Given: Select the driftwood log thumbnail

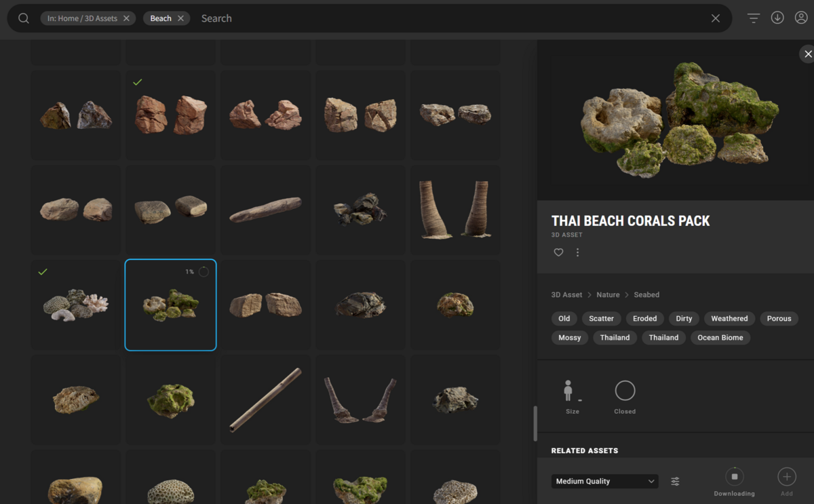Looking at the screenshot, I should point(265,210).
